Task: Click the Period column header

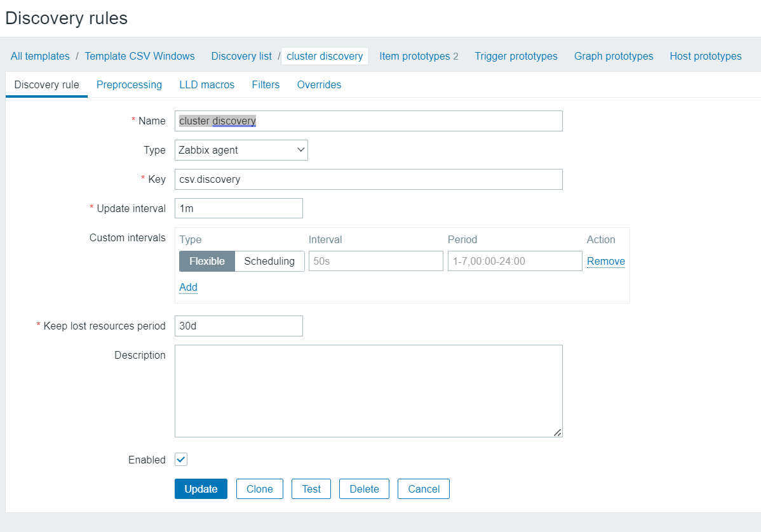Action: (462, 239)
